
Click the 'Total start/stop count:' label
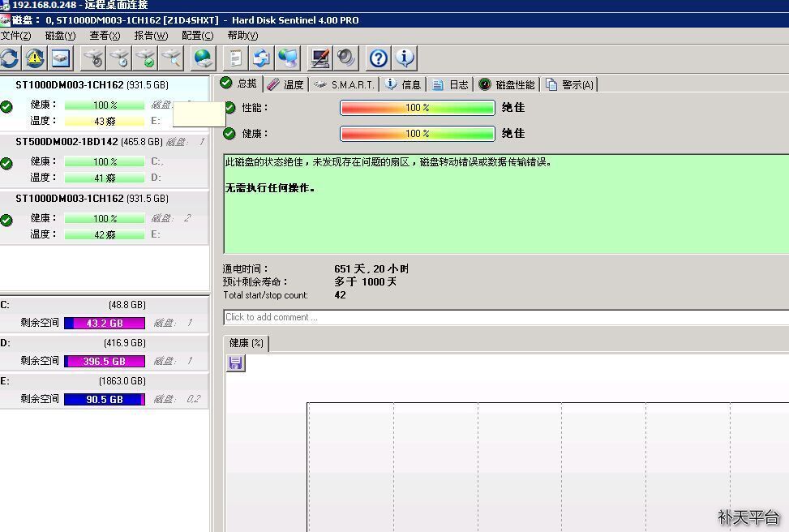click(x=266, y=295)
